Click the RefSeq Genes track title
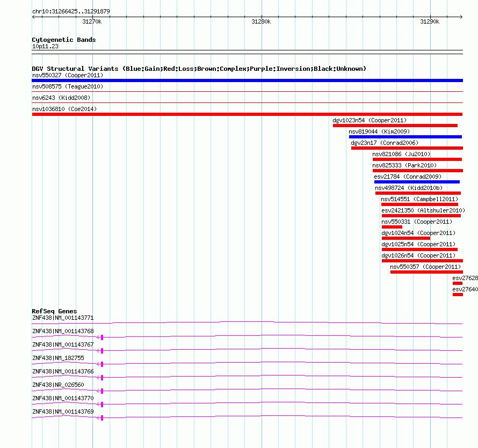The width and height of the screenshot is (478, 448). click(54, 311)
